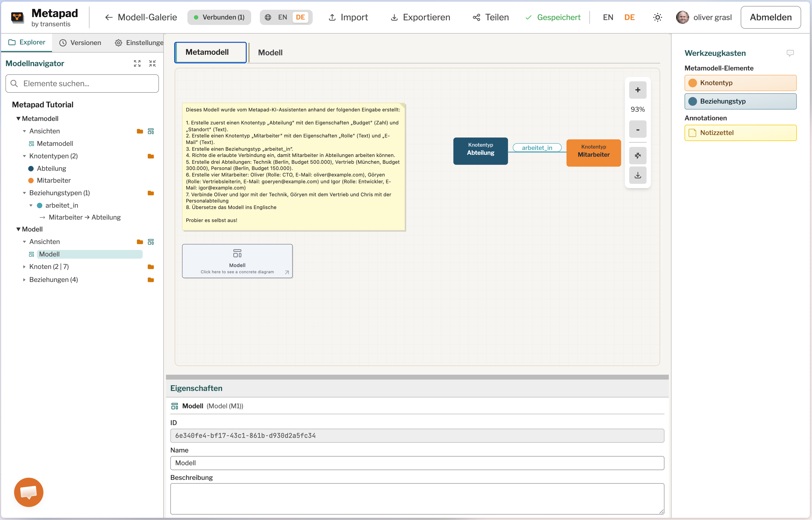Switch model language to EN
The width and height of the screenshot is (812, 520).
point(282,17)
